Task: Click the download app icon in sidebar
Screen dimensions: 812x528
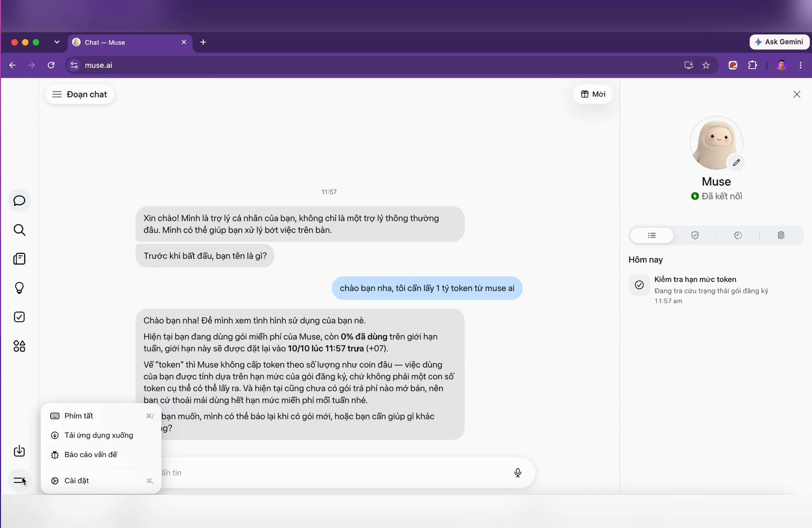Action: point(20,451)
